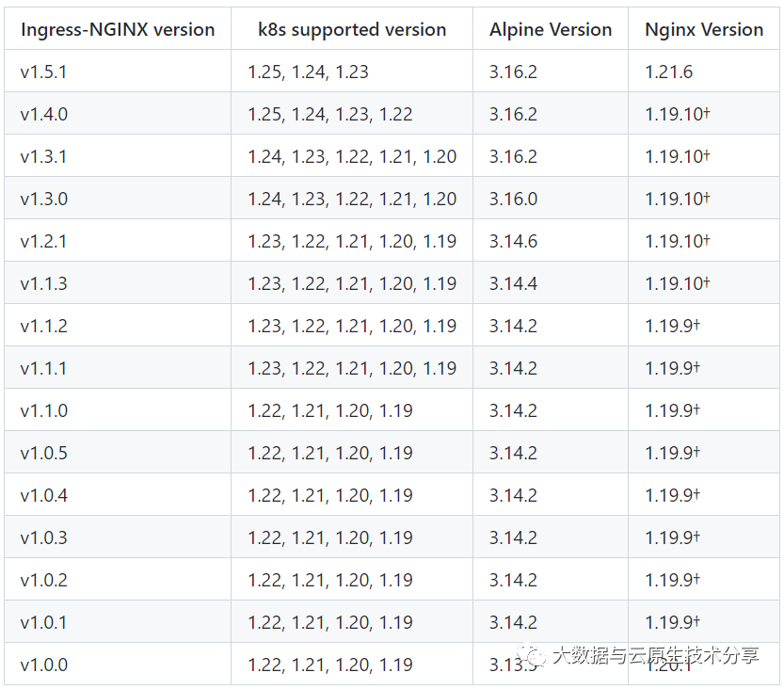Click Alpine version 3.16.2 in v1.3.1 row
The height and width of the screenshot is (689, 784).
click(551, 155)
